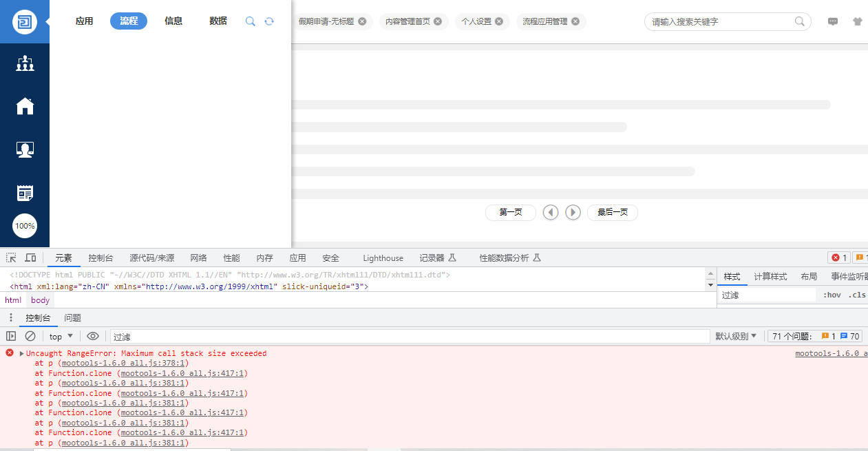The height and width of the screenshot is (451, 868).
Task: Open the DevTools 安全 panel
Action: [331, 258]
